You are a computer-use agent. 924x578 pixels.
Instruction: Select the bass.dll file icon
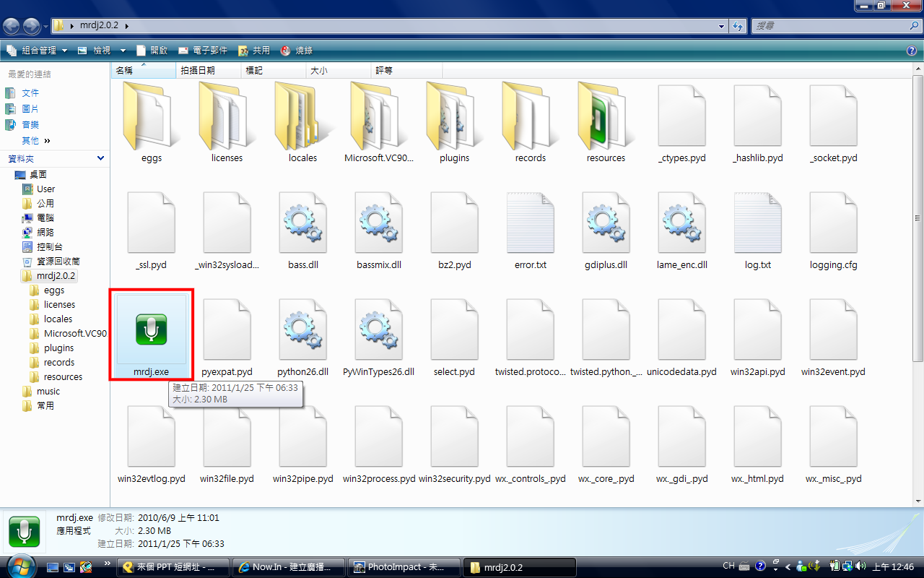pyautogui.click(x=303, y=223)
